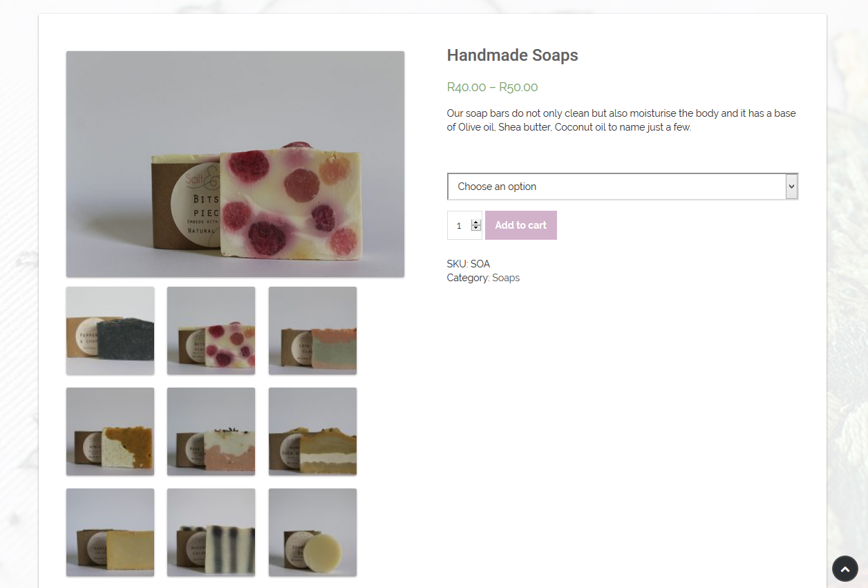Pick the plain yellow soap bar thumbnail

[110, 532]
